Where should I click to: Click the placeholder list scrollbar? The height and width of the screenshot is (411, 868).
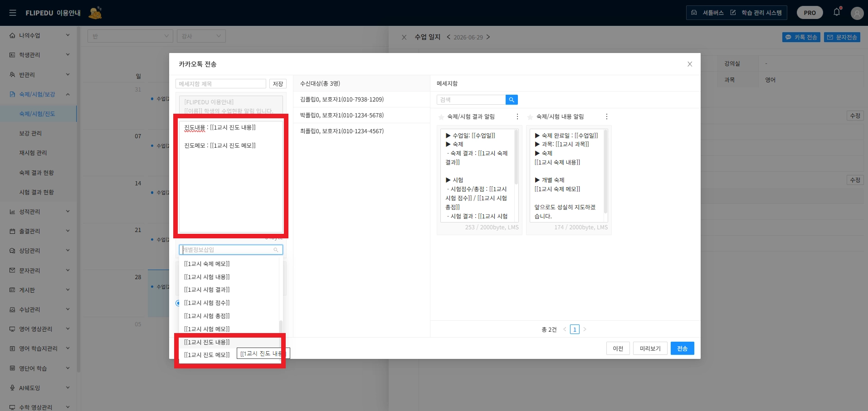tap(281, 326)
